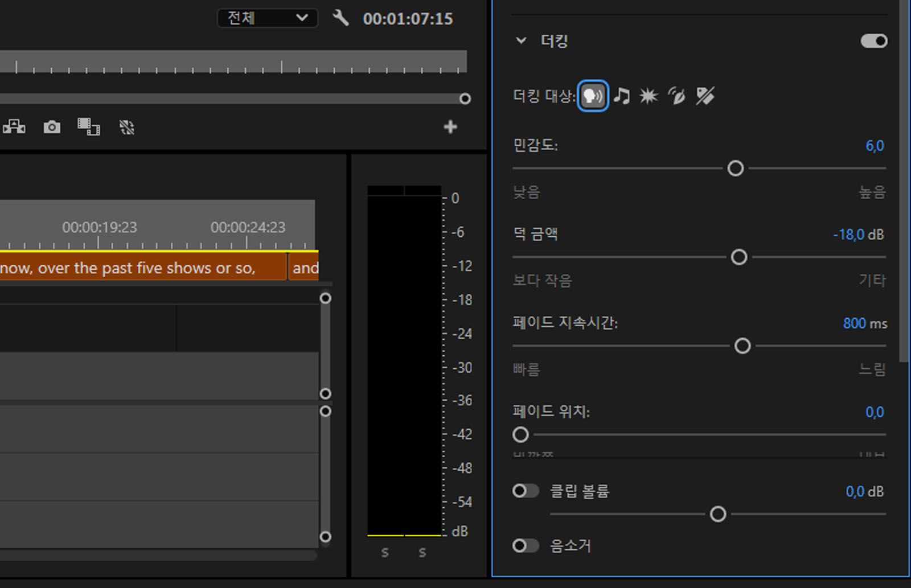
Task: Click the timeline ruler at 00:00:19:23
Action: [x=100, y=228]
